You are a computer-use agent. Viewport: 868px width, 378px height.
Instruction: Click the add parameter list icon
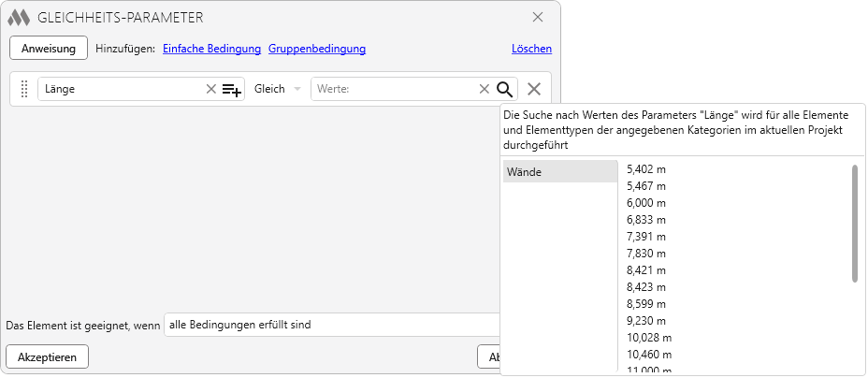pyautogui.click(x=232, y=89)
